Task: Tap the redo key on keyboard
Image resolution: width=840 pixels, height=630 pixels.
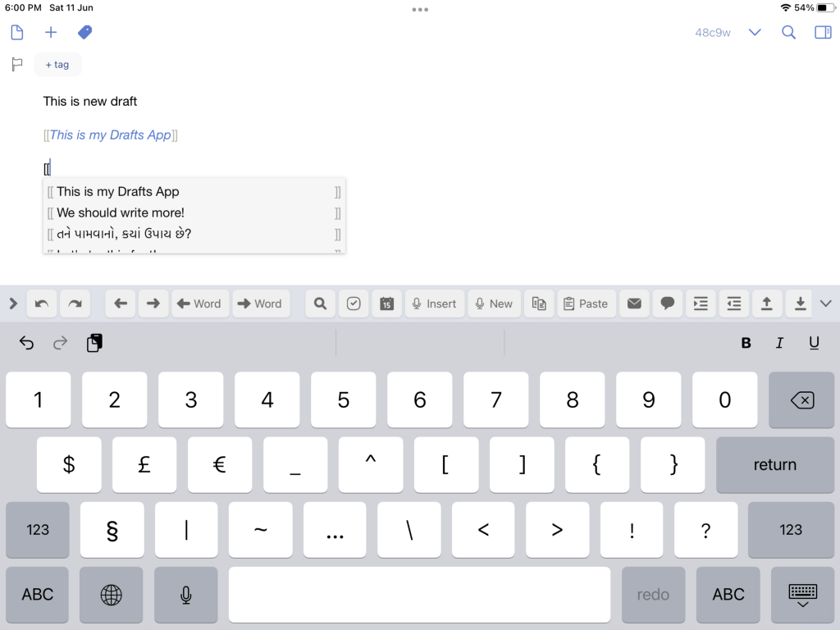Action: pos(653,595)
